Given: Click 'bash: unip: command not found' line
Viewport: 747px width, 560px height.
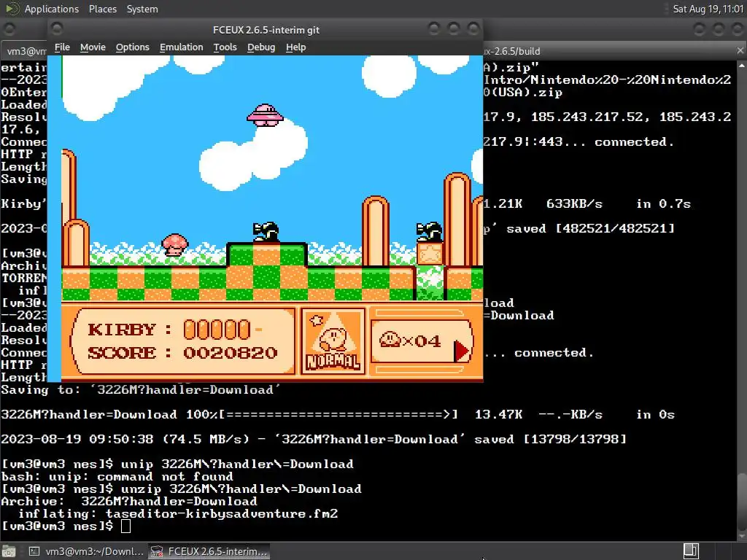Looking at the screenshot, I should 117,477.
